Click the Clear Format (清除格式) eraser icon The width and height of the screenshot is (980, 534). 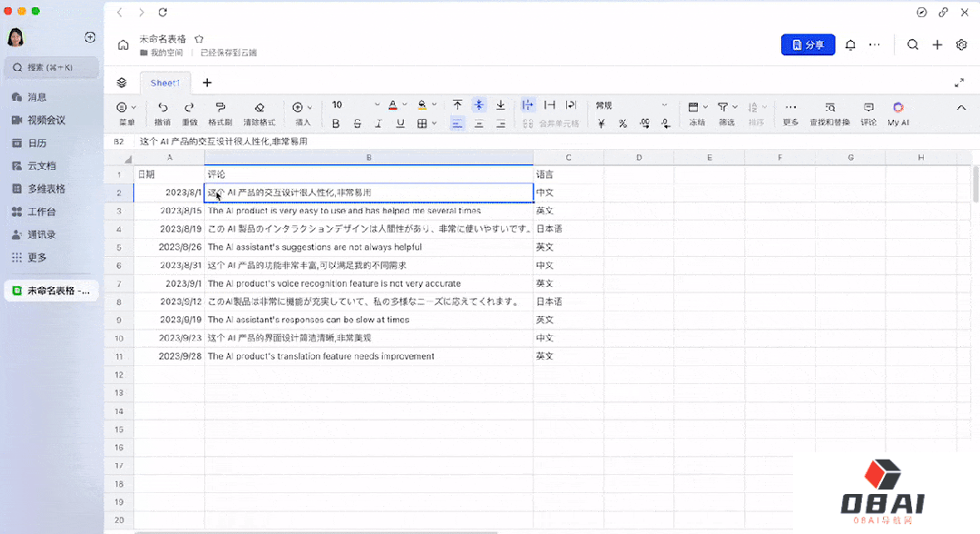click(260, 107)
